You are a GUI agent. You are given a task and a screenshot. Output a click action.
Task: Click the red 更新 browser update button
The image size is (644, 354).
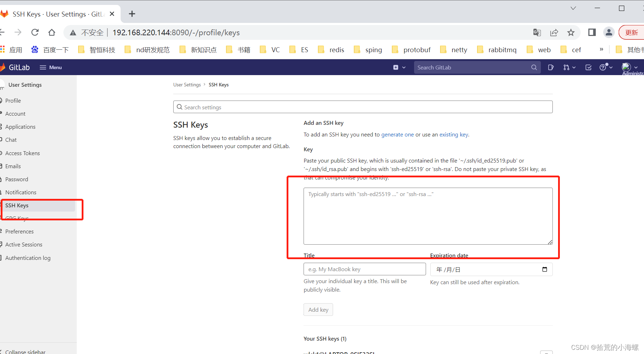[x=631, y=32]
